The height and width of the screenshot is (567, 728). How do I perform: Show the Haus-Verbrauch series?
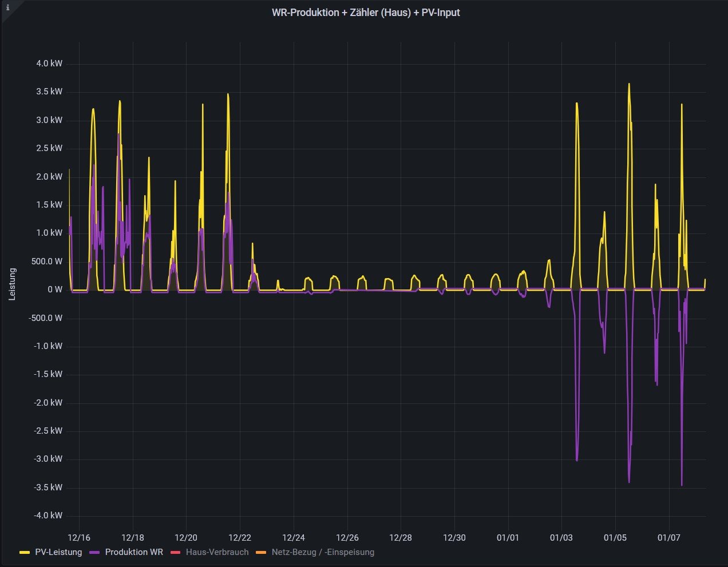click(x=217, y=552)
